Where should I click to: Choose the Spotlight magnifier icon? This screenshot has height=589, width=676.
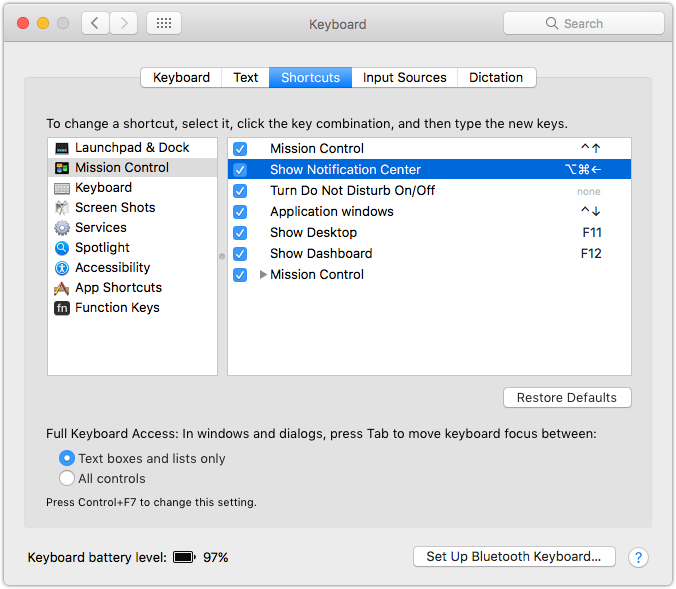click(62, 248)
